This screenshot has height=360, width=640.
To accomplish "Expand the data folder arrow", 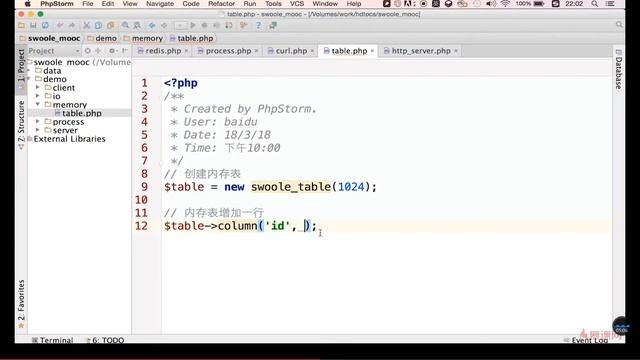I will (29, 71).
